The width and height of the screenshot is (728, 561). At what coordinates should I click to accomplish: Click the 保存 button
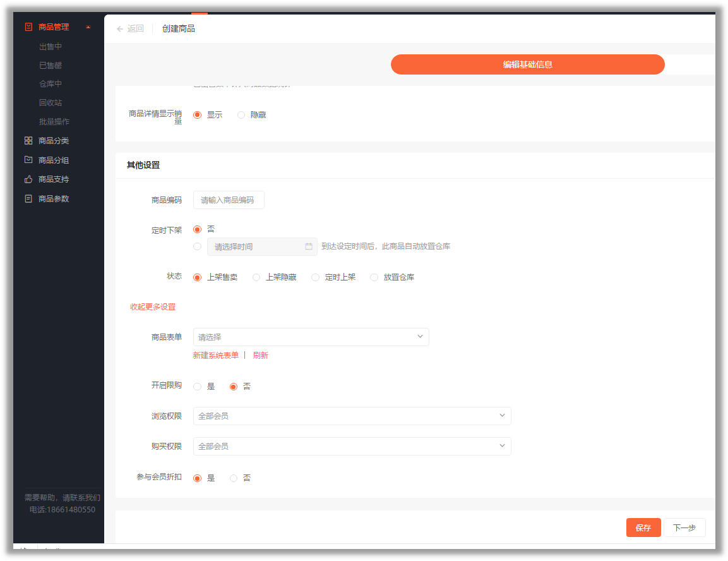643,528
